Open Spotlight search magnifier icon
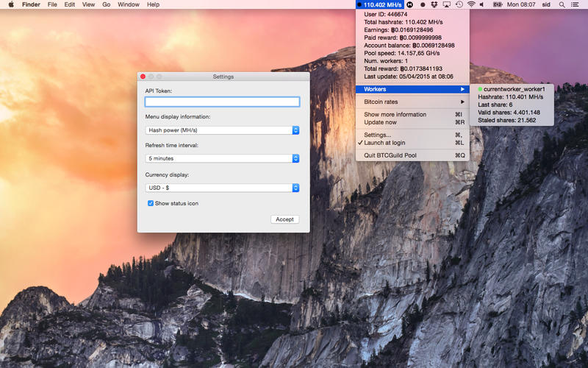588x368 pixels. (x=562, y=4)
